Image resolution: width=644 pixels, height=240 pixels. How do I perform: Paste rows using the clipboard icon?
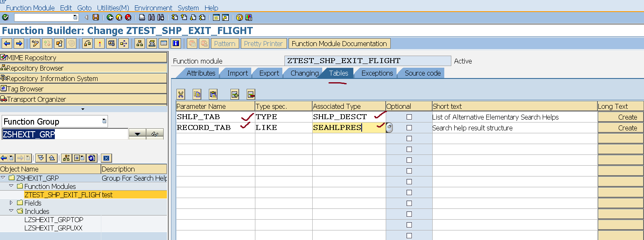click(213, 94)
